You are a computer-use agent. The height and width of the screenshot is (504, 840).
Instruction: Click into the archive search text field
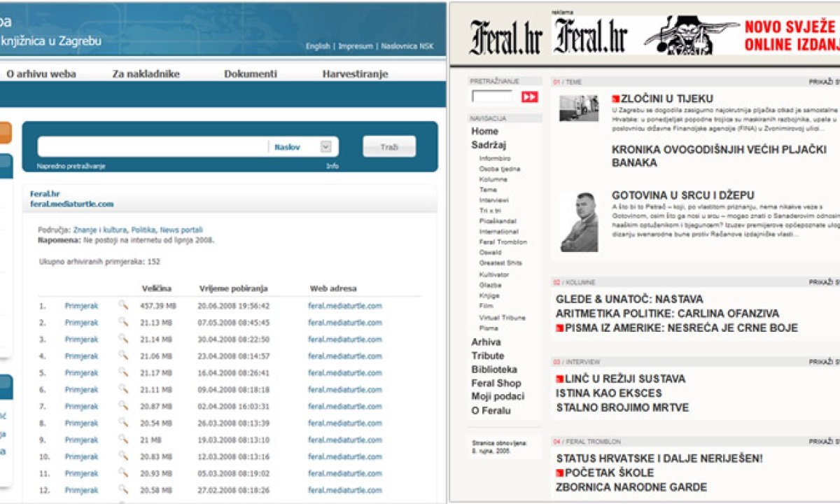pyautogui.click(x=153, y=147)
